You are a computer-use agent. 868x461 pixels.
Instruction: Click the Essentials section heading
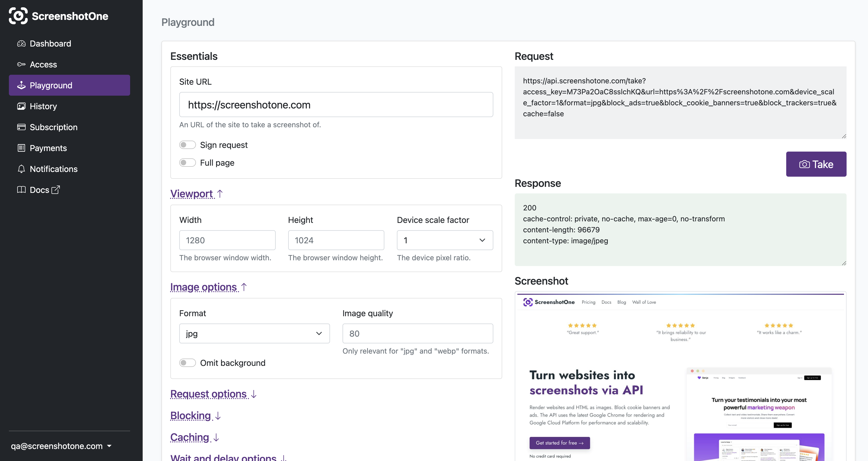[x=194, y=56]
